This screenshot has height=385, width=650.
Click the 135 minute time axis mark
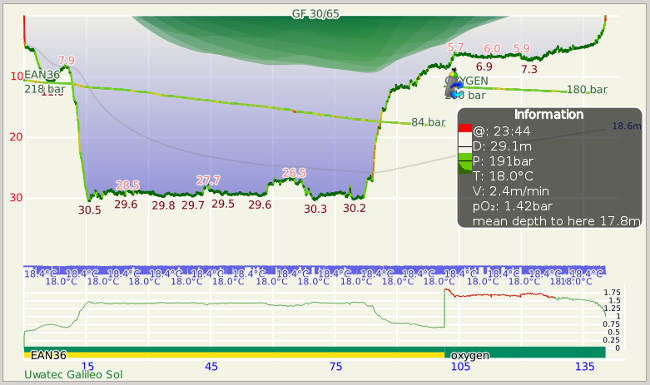(x=585, y=366)
